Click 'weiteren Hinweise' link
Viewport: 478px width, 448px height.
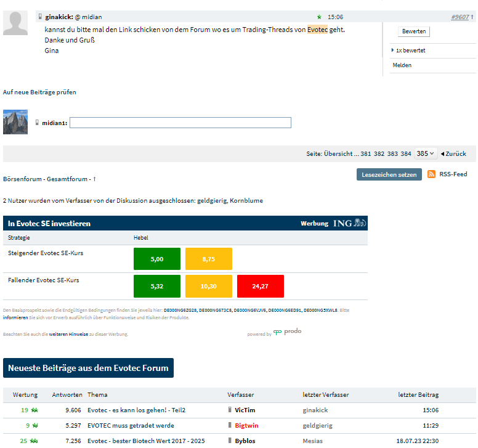click(x=68, y=334)
